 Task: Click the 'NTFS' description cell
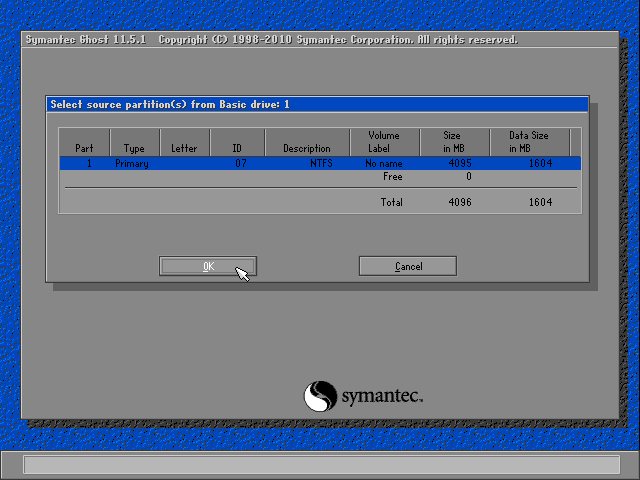tap(321, 163)
